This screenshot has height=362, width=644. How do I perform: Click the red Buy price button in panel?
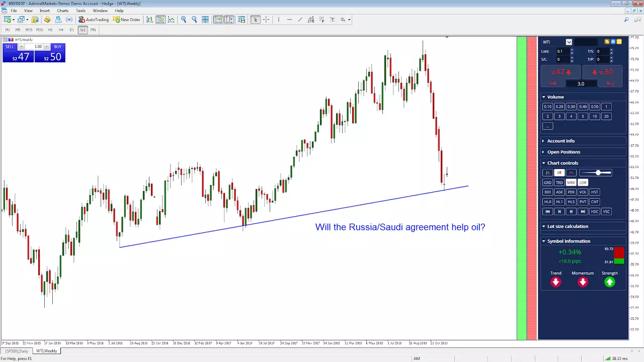[603, 72]
